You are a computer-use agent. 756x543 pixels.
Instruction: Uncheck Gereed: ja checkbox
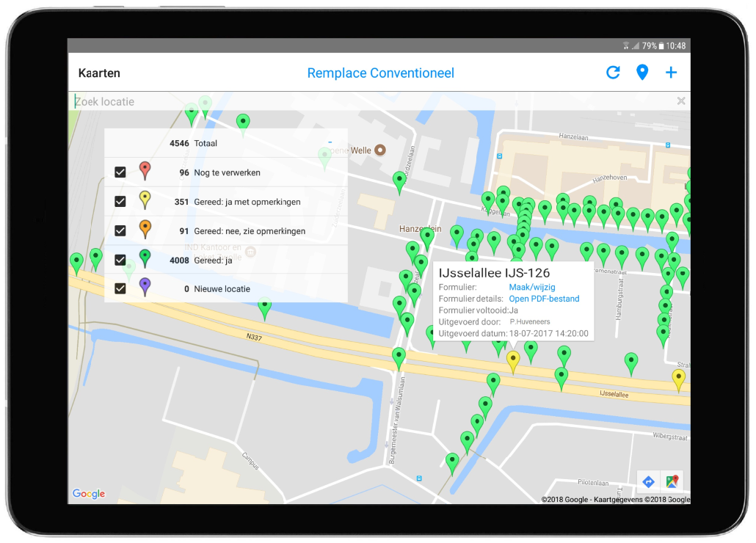(120, 260)
